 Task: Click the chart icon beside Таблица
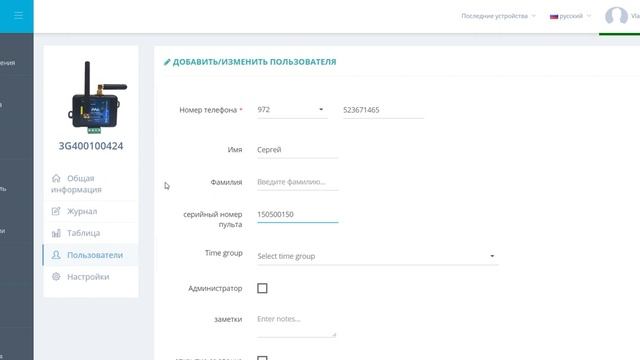56,233
